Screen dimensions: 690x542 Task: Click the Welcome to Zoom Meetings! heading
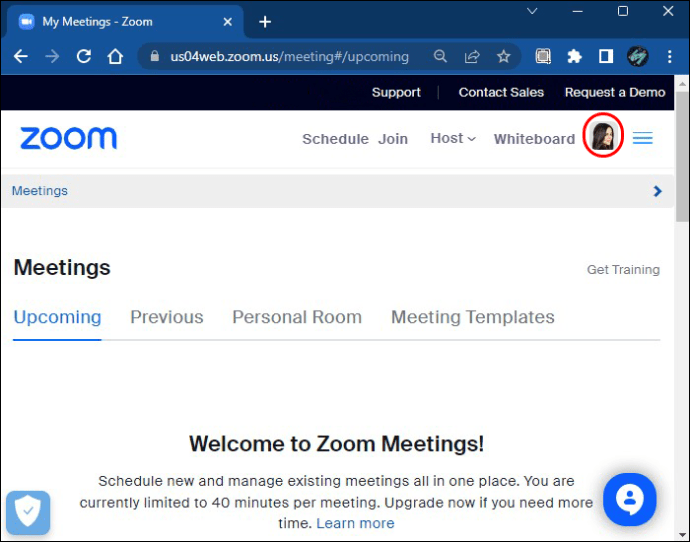click(337, 443)
